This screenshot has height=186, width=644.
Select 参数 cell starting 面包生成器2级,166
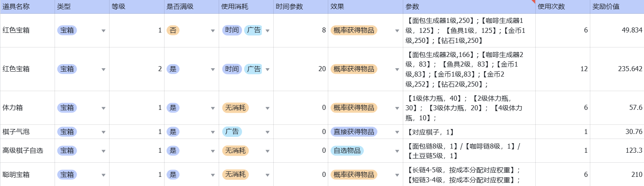point(469,69)
